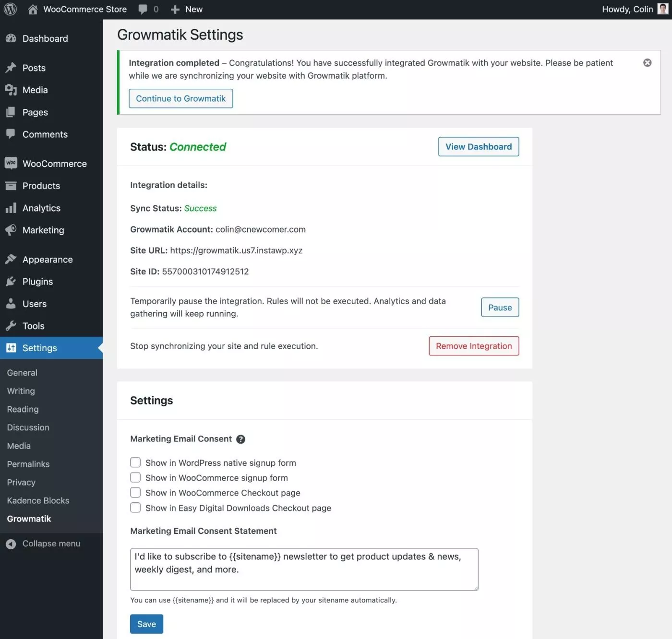Open Discussion settings submenu
This screenshot has height=639, width=672.
[x=28, y=427]
